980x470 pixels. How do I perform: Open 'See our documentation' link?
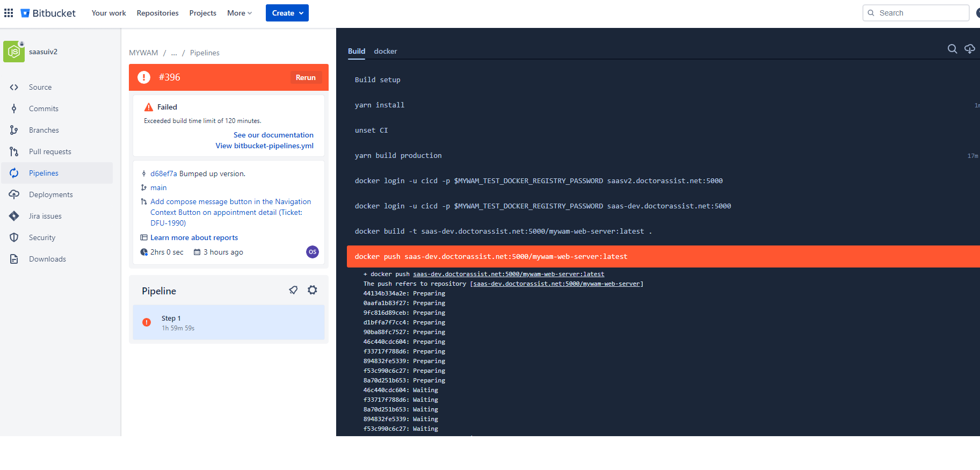click(273, 135)
